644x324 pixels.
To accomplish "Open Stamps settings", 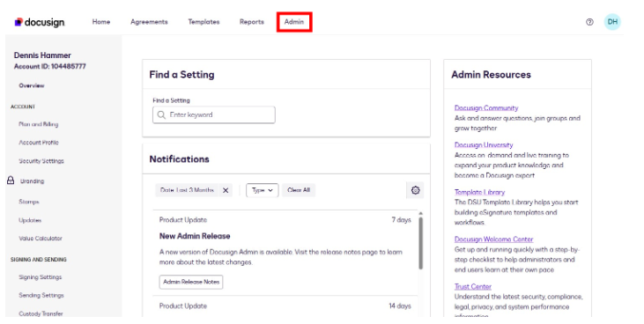I will click(29, 202).
